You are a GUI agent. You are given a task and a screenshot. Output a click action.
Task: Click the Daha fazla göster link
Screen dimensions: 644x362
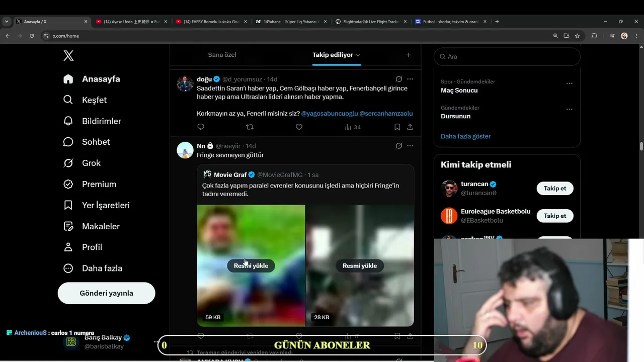tap(466, 136)
